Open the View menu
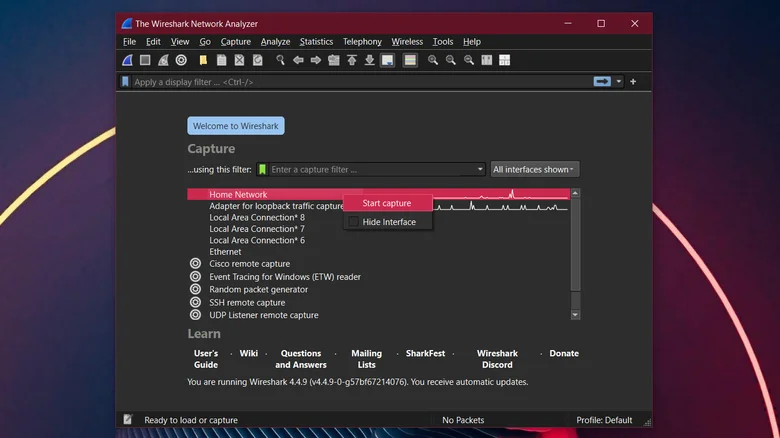Screen dimensions: 780x438 point(180,42)
